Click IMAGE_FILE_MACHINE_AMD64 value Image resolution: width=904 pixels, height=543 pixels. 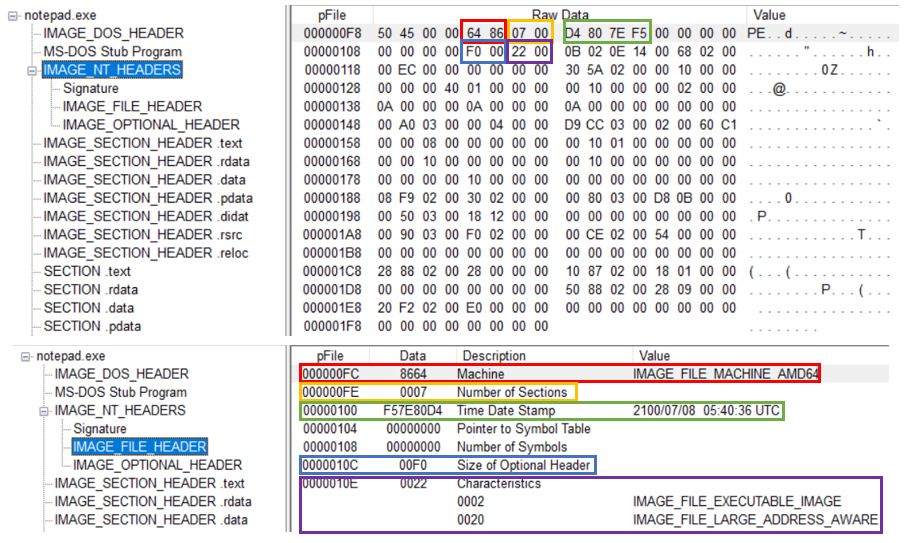tap(725, 374)
